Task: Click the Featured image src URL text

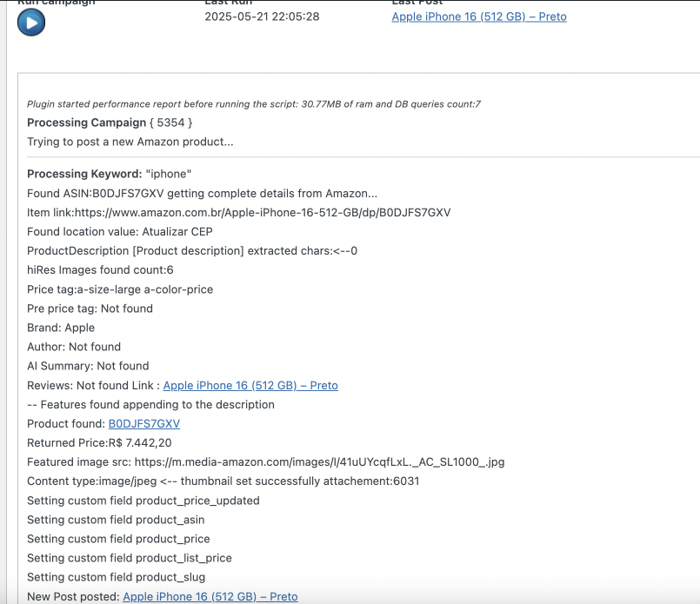Action: 319,461
